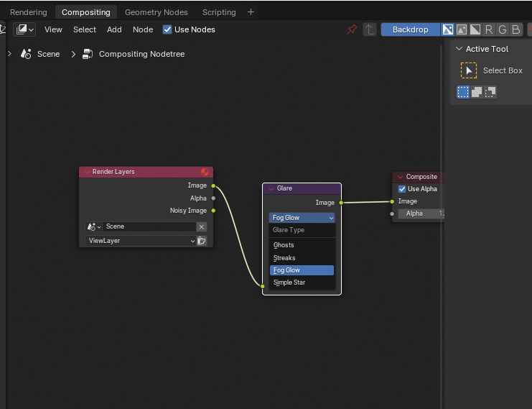Select Simple Star glare type
Screen dimensions: 532x409
(302, 282)
